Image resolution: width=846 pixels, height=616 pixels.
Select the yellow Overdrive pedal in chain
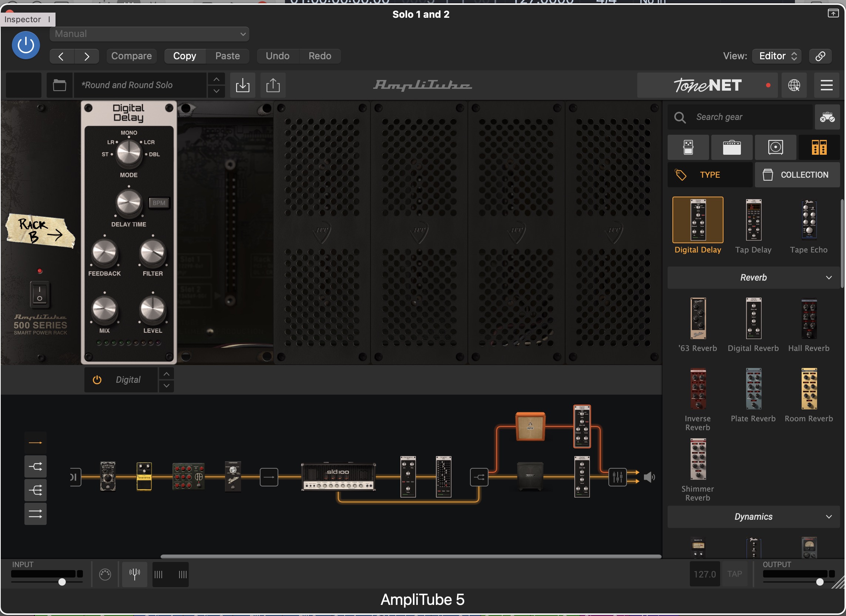tap(144, 476)
